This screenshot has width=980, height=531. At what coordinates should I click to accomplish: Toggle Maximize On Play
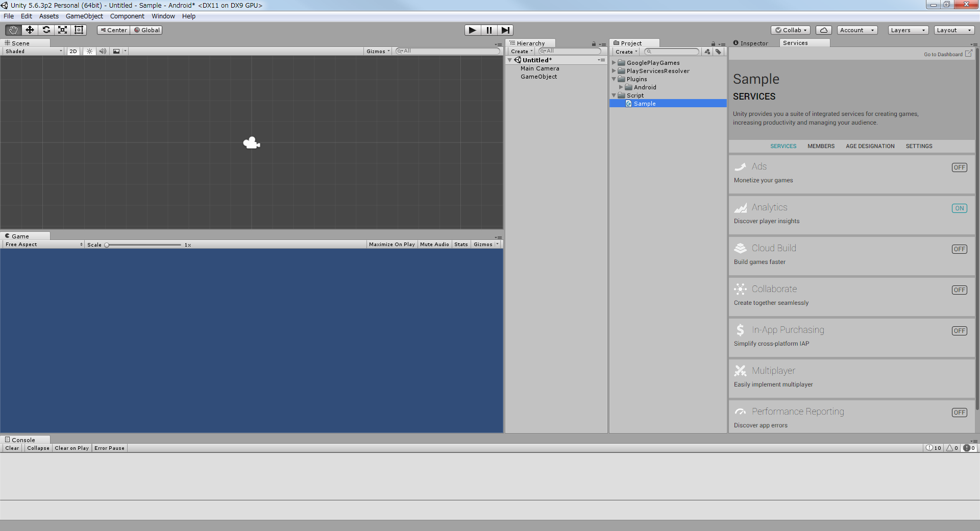pyautogui.click(x=392, y=244)
